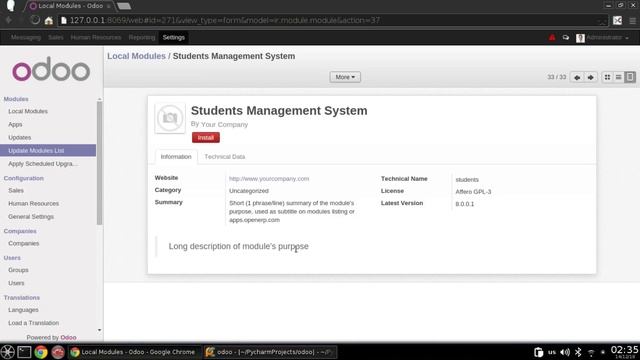640x360 pixels.
Task: Click the Wi-Fi network tray icon
Action: coord(591,352)
